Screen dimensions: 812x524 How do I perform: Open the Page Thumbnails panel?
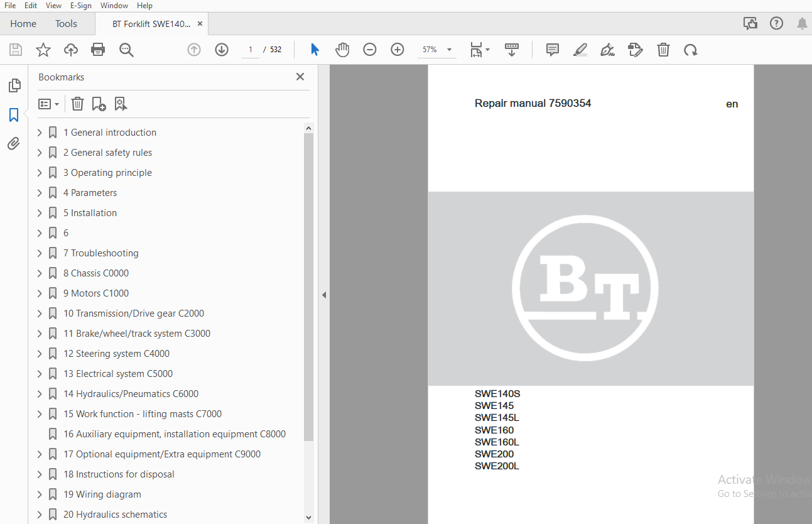pyautogui.click(x=14, y=85)
